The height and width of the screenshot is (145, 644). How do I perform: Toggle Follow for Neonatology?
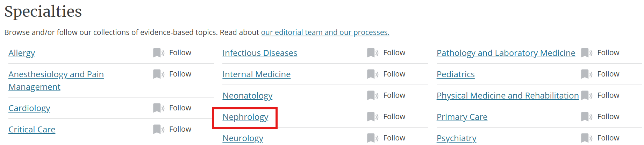[386, 95]
